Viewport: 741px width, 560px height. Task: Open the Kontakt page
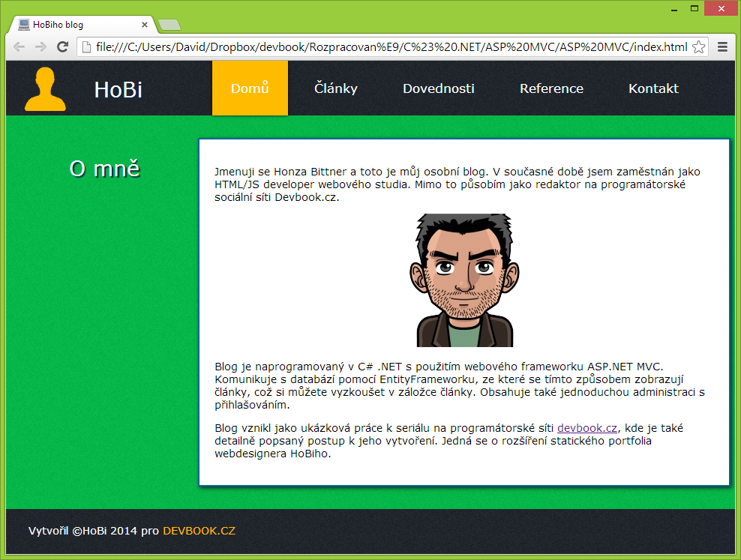coord(652,88)
